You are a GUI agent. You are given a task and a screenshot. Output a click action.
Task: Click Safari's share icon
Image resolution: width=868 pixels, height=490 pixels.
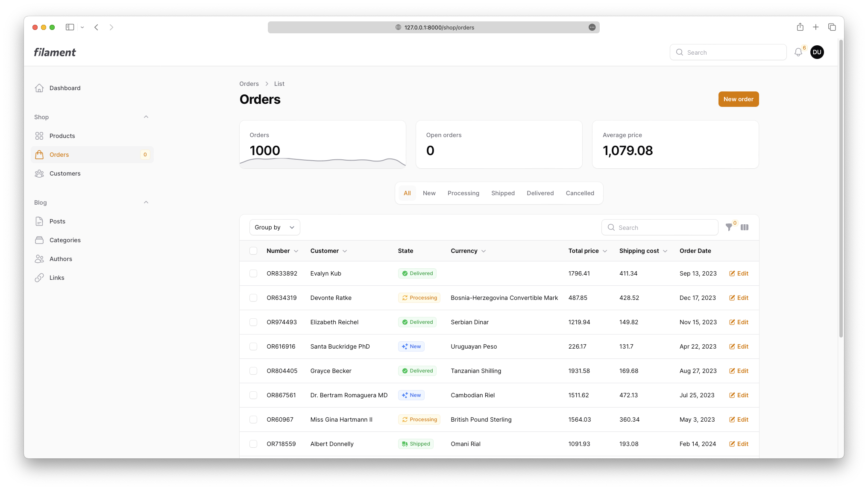(800, 27)
